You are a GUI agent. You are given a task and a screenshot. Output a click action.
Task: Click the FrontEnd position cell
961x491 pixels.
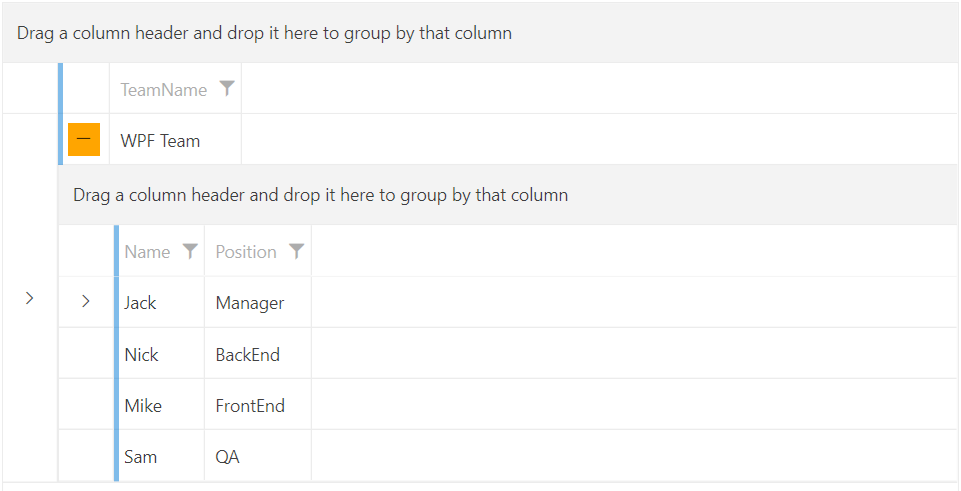[250, 406]
